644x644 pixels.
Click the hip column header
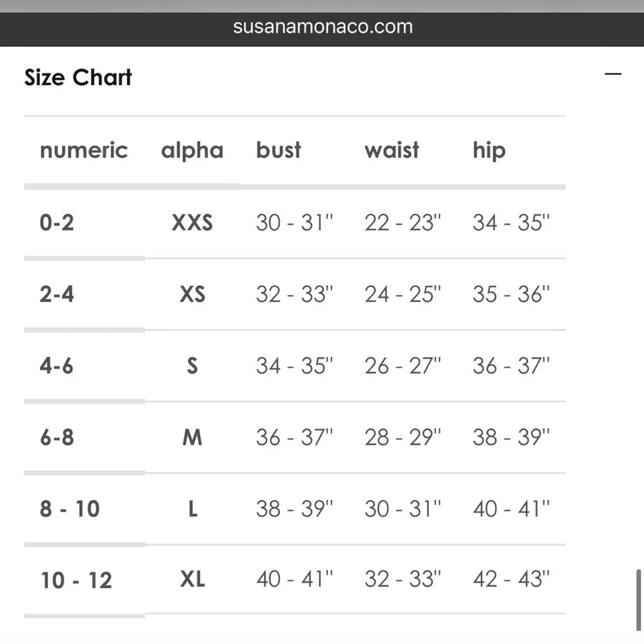(489, 151)
